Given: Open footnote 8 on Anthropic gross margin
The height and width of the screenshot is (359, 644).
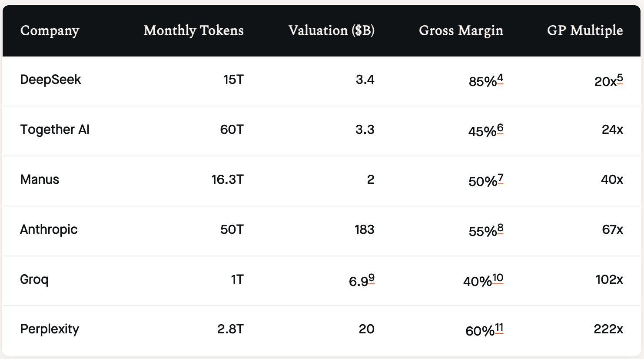Looking at the screenshot, I should (x=501, y=228).
